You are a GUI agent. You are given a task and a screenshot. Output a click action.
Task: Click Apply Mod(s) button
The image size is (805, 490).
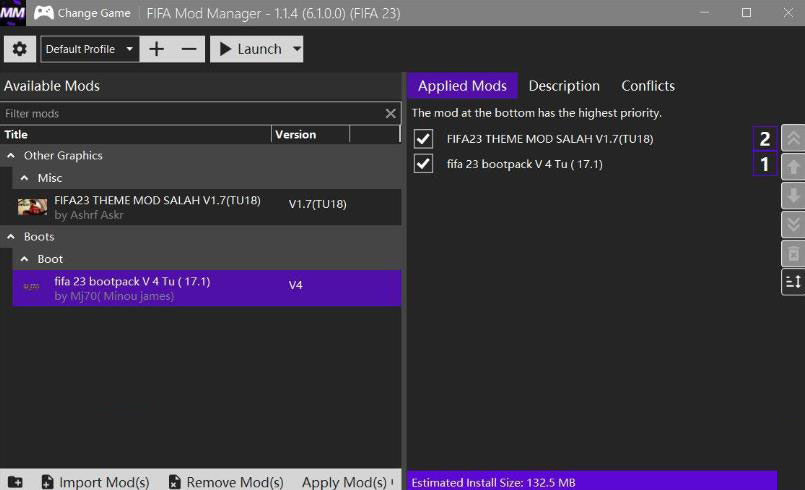click(346, 482)
